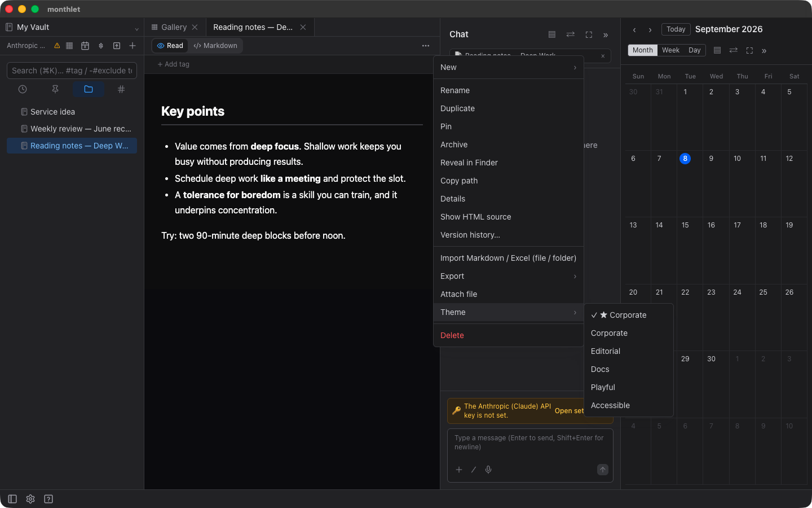Switch the note to Read mode
The height and width of the screenshot is (508, 812).
point(170,46)
